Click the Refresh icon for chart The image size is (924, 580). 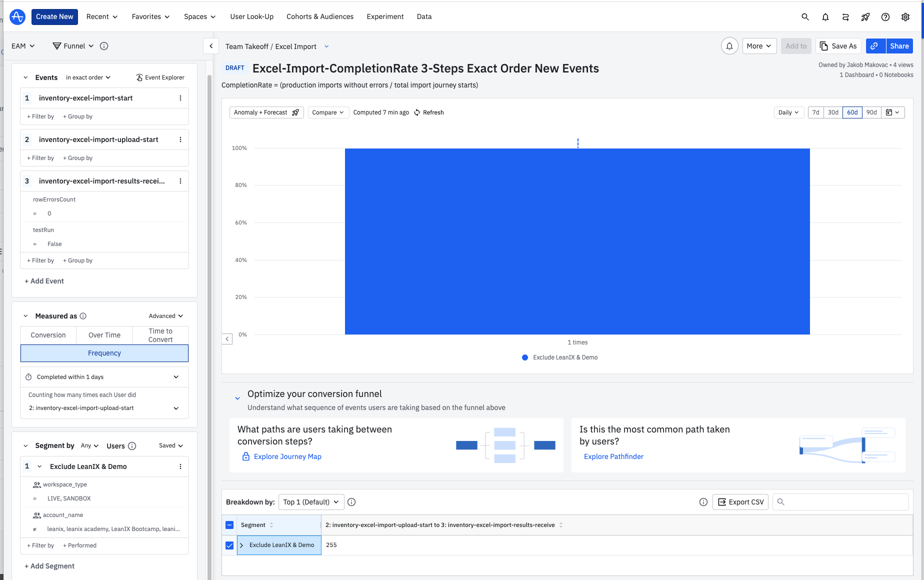point(417,112)
